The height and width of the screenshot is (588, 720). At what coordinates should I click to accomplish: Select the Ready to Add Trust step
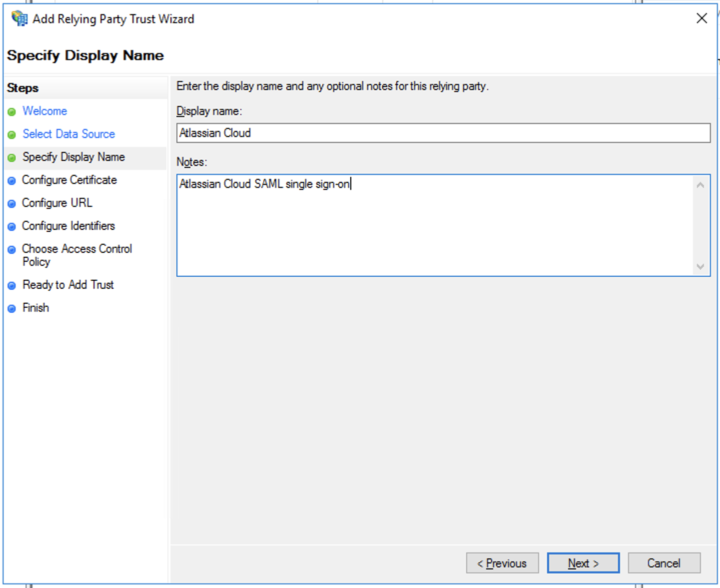click(68, 285)
